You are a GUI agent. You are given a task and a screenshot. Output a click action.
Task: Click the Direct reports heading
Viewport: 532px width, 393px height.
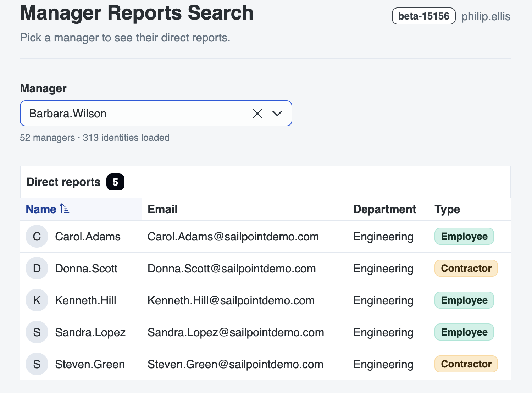tap(63, 182)
